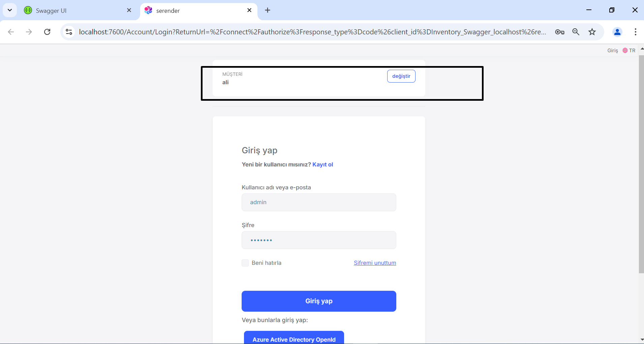This screenshot has width=644, height=344.
Task: Switch to the Swagger UI tab
Action: [x=74, y=10]
